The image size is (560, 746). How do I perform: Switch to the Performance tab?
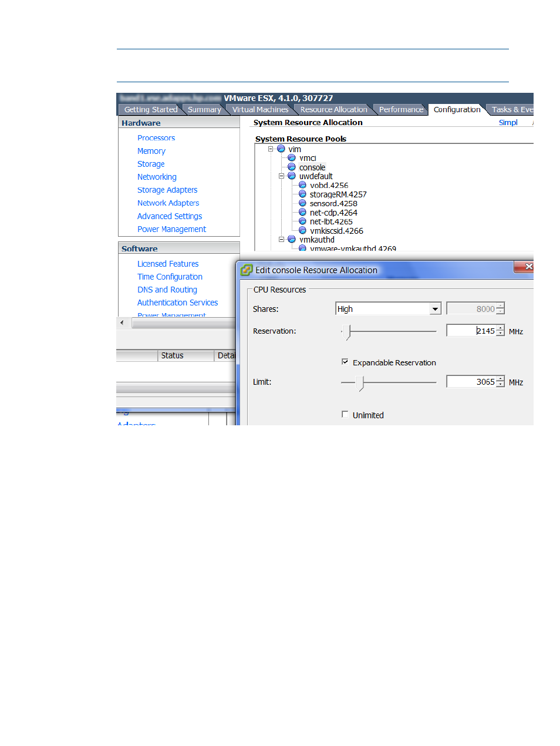point(401,109)
